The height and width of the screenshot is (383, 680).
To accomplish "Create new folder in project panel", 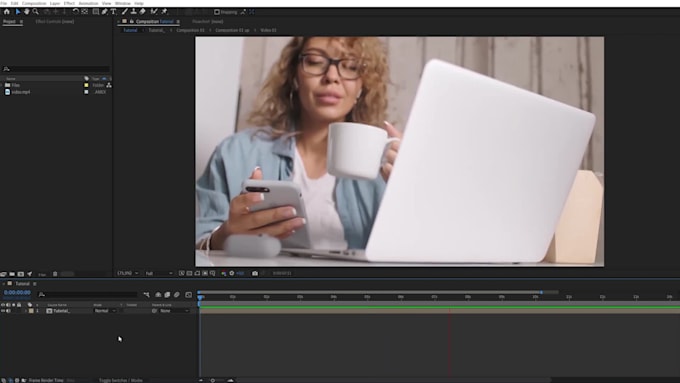I will (x=12, y=274).
